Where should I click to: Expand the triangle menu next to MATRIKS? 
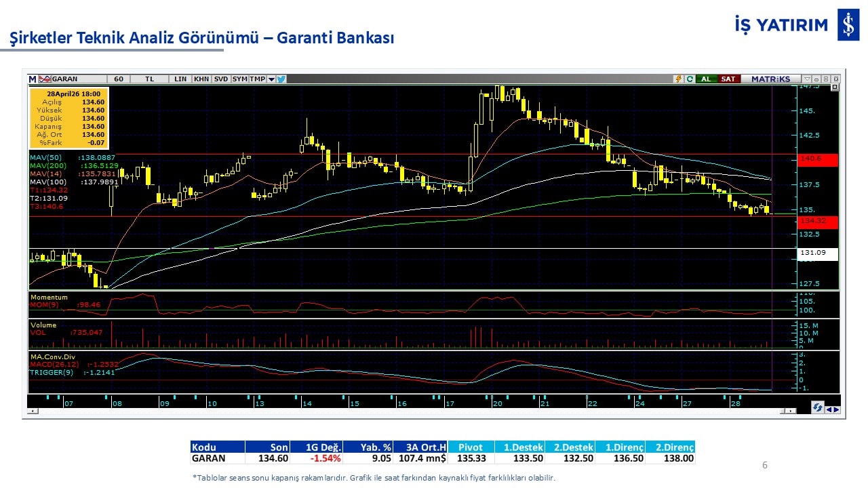tap(806, 79)
